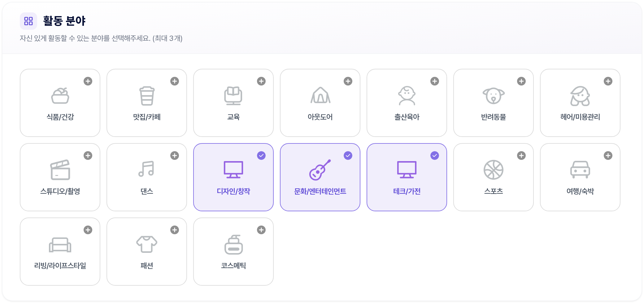Viewport: 644px width, 303px height.
Task: Add 패션 using its plus button
Action: 175,230
